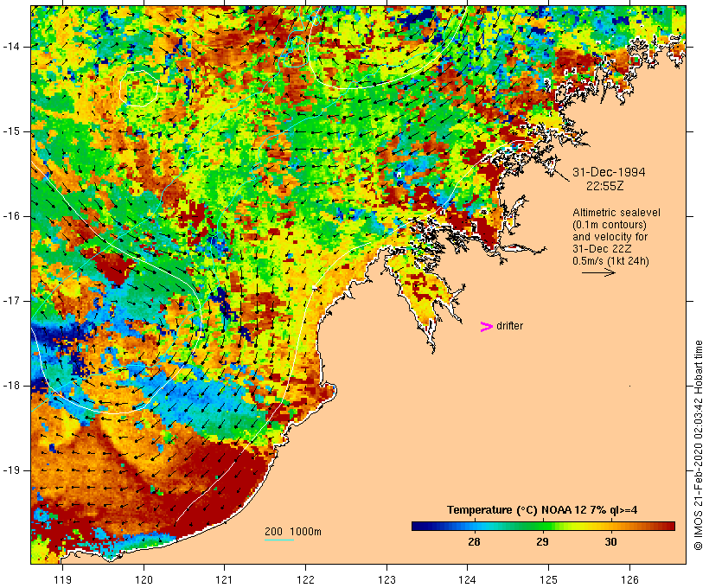Click the '(0.1m contours)' caption line
The image size is (709, 588).
610,225
